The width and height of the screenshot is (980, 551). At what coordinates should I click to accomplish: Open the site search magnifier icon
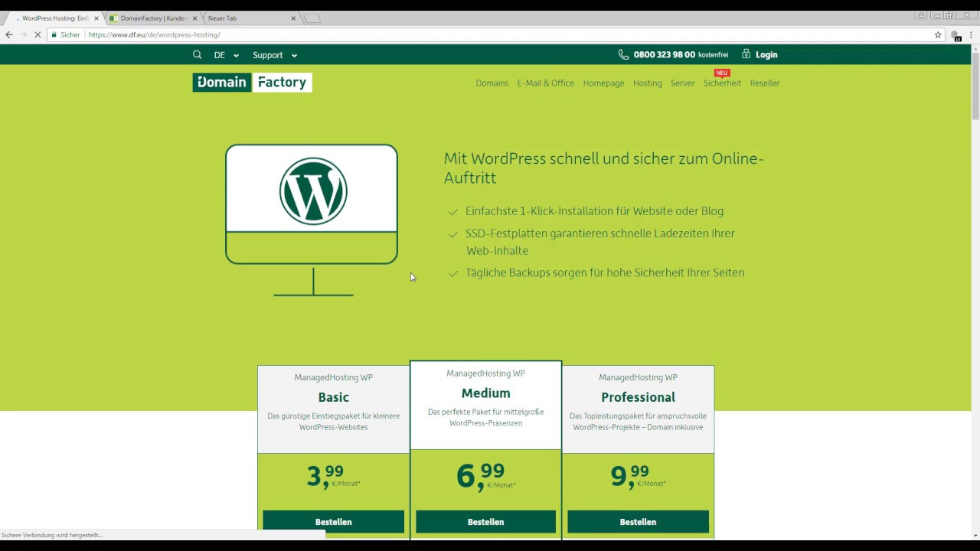click(x=197, y=54)
